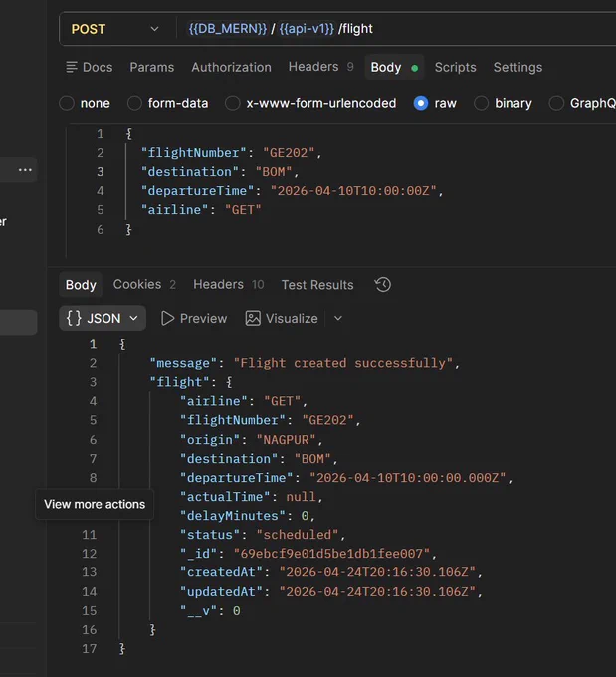The image size is (616, 677).
Task: Click the request "airline": "GET" line
Action: pyautogui.click(x=201, y=210)
